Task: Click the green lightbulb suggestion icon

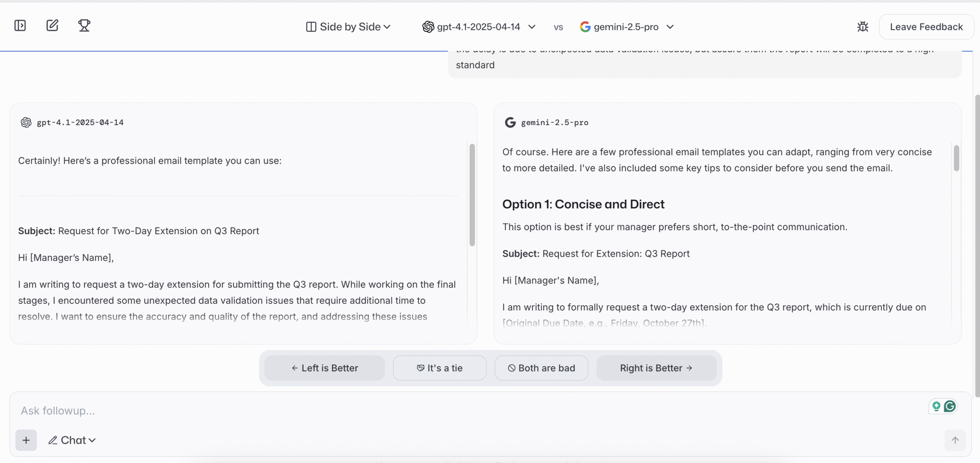Action: [x=936, y=406]
